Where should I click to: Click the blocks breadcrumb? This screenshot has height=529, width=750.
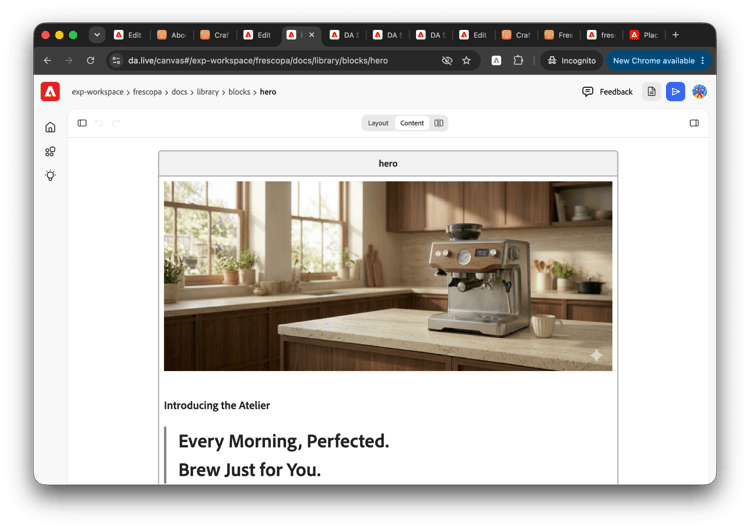[239, 92]
